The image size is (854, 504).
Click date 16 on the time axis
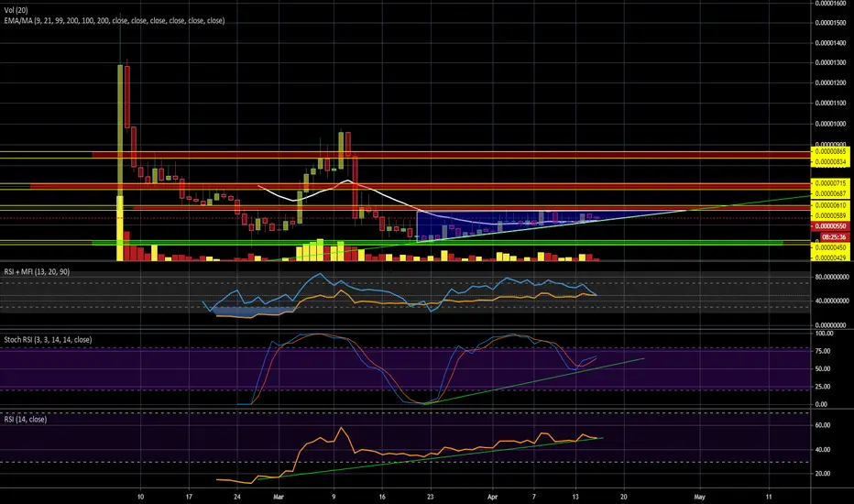click(382, 497)
